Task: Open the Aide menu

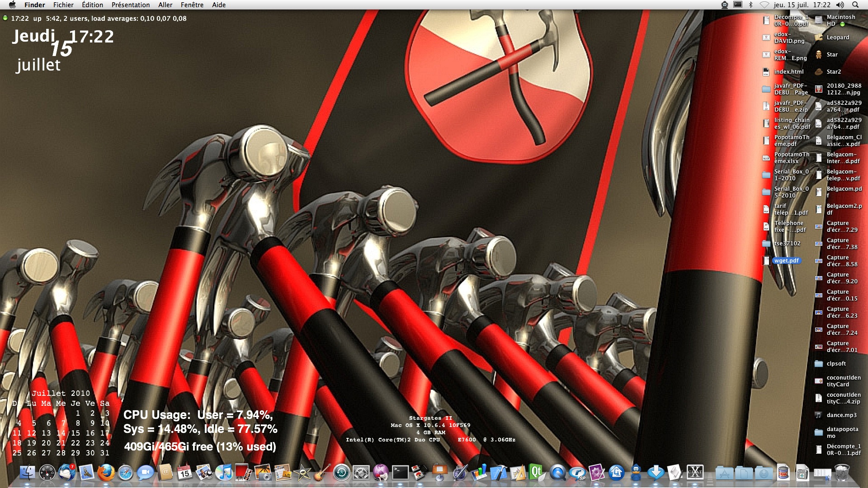Action: 219,5
